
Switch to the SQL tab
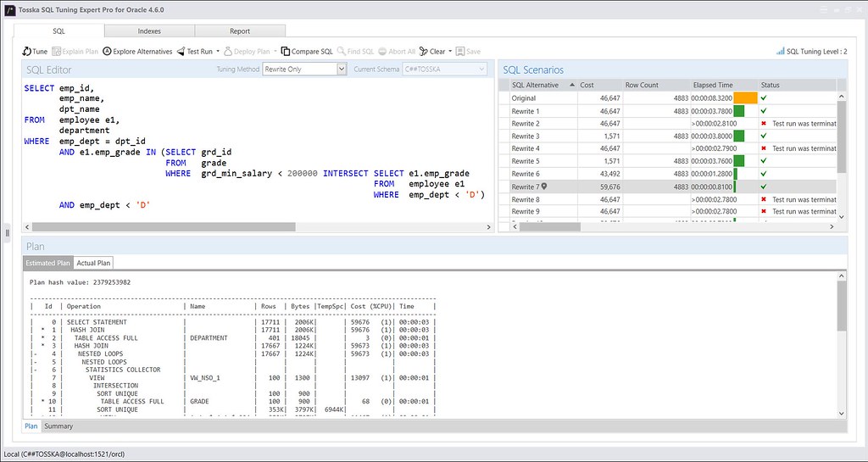tap(58, 31)
